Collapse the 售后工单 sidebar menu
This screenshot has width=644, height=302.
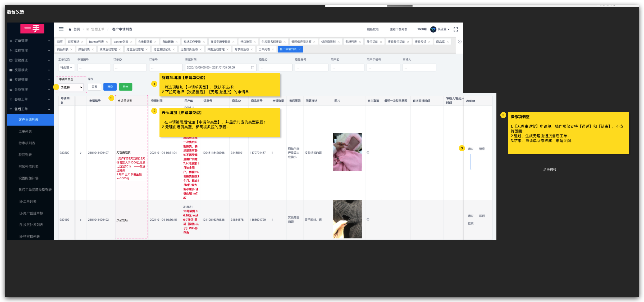[x=49, y=109]
